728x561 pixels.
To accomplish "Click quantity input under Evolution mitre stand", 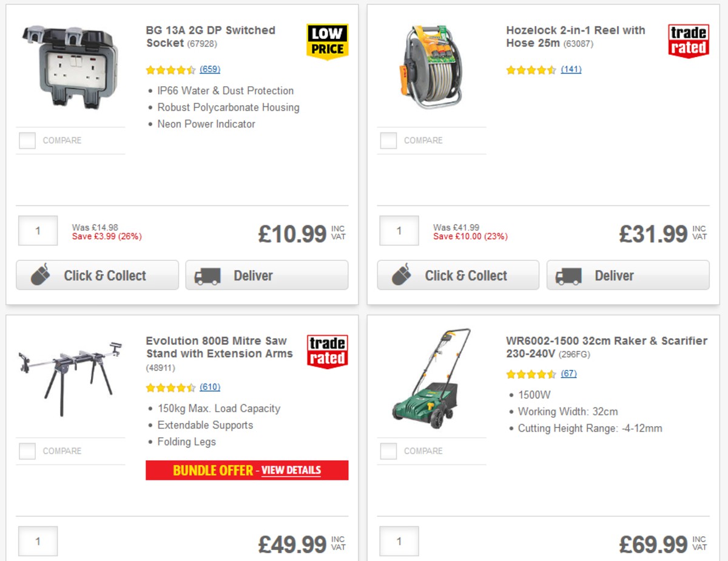I will pos(38,540).
